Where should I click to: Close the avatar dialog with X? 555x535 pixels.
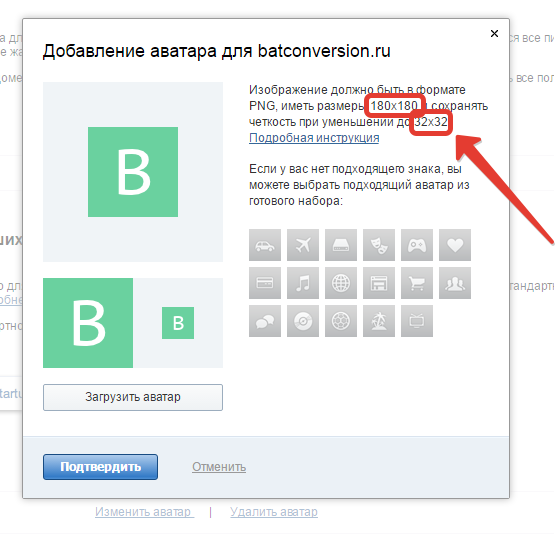[494, 34]
